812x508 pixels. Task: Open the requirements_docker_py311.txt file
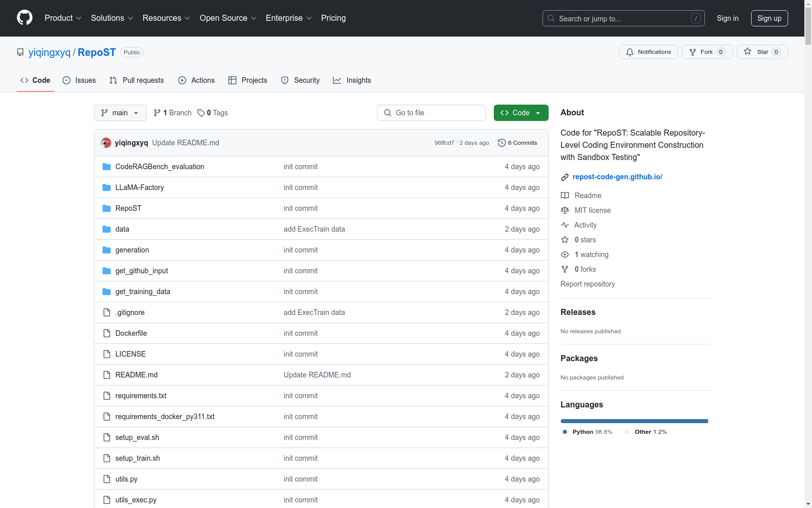pyautogui.click(x=165, y=417)
